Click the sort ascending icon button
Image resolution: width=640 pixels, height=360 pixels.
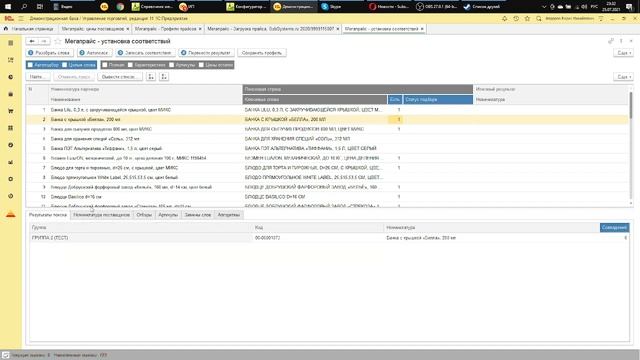click(x=151, y=77)
